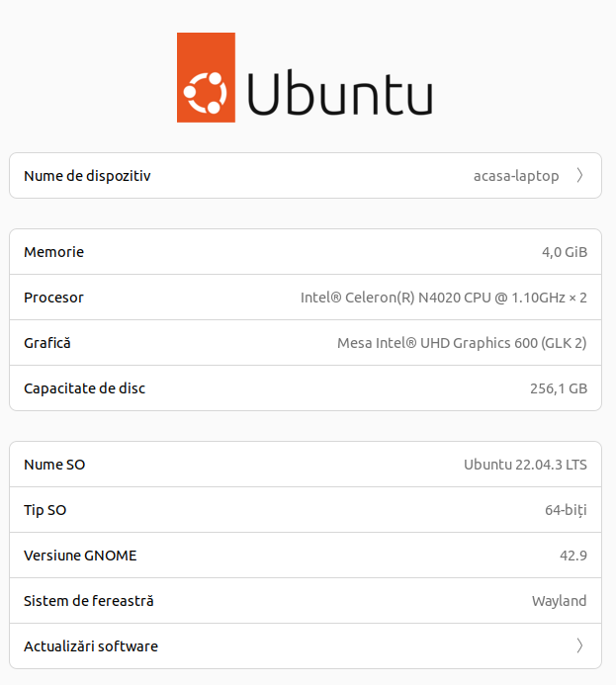The width and height of the screenshot is (616, 685).
Task: Click the Memorie label
Action: 53,252
